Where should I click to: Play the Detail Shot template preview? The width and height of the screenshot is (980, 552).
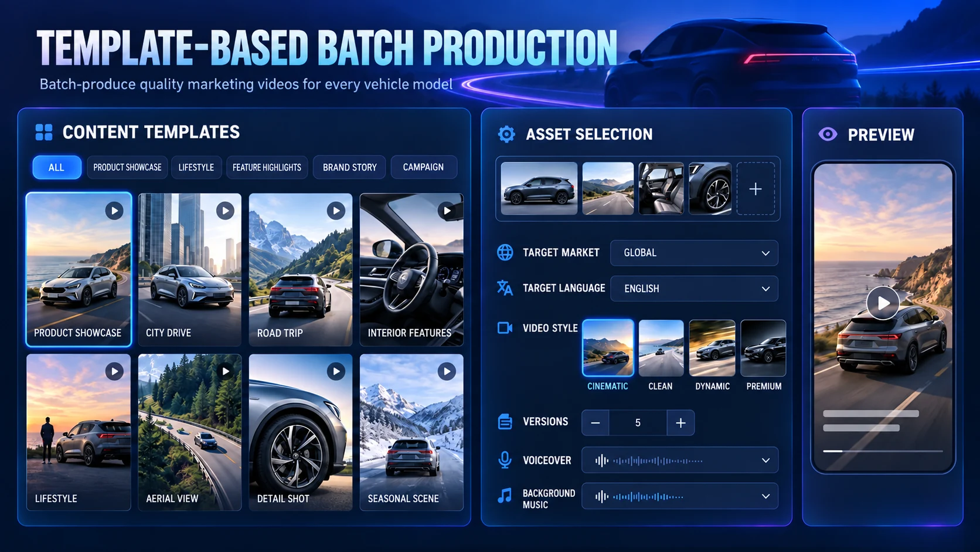point(336,371)
